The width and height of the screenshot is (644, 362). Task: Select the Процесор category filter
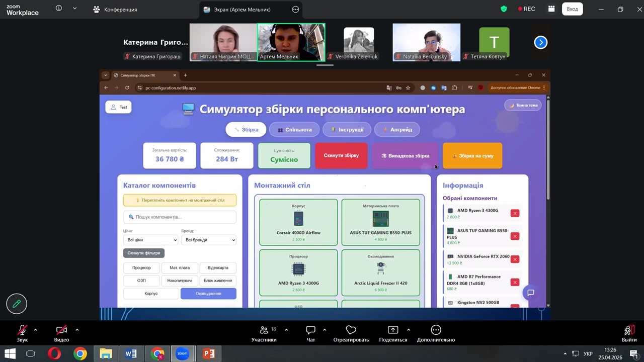coord(141,268)
